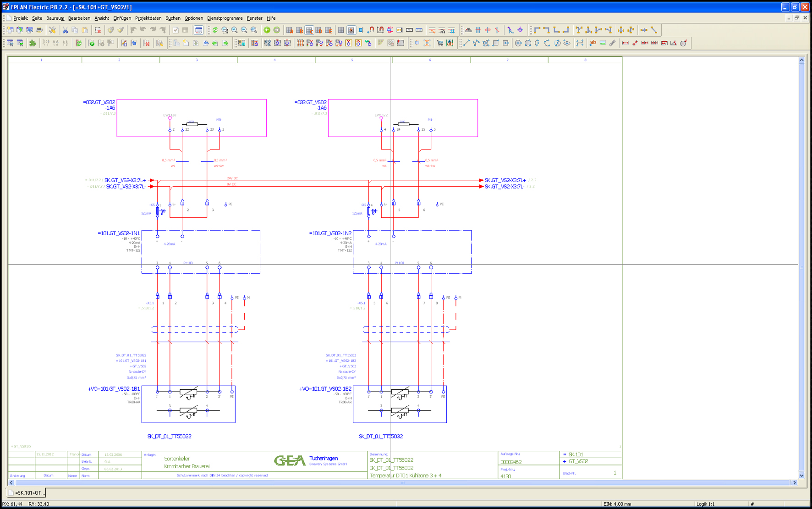Click the vertical scrollbar down arrow

801,476
